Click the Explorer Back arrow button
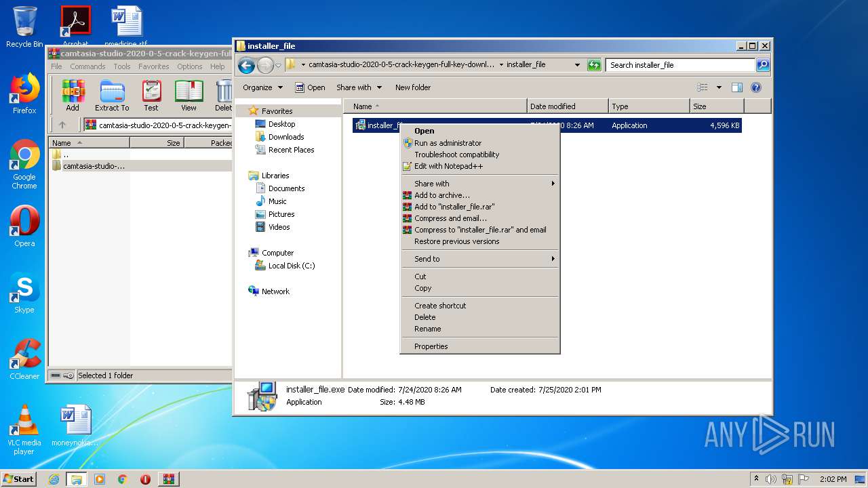Screen dimensions: 868x488 click(x=246, y=65)
